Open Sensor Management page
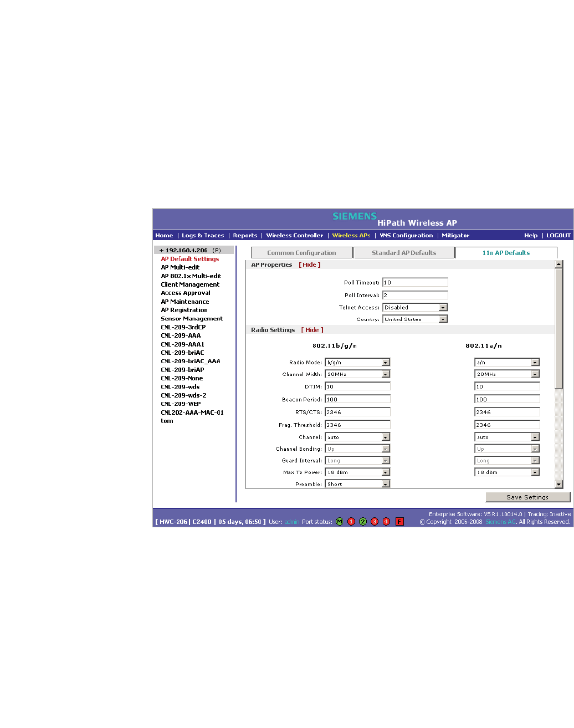The image size is (574, 728). [192, 319]
